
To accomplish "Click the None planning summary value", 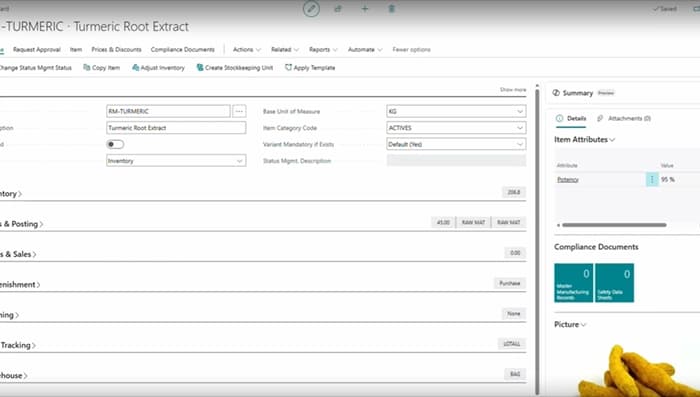I will point(513,313).
